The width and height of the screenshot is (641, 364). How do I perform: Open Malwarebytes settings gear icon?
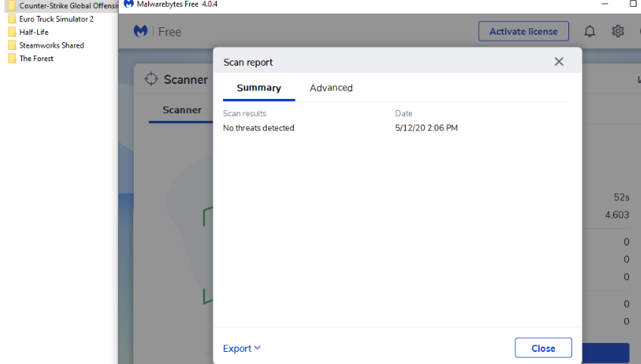(x=618, y=32)
